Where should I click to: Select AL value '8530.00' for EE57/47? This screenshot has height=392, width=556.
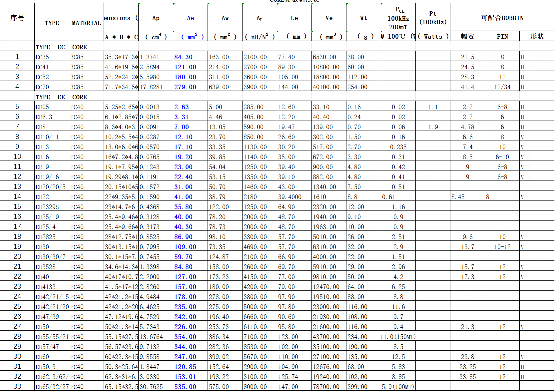point(260,347)
